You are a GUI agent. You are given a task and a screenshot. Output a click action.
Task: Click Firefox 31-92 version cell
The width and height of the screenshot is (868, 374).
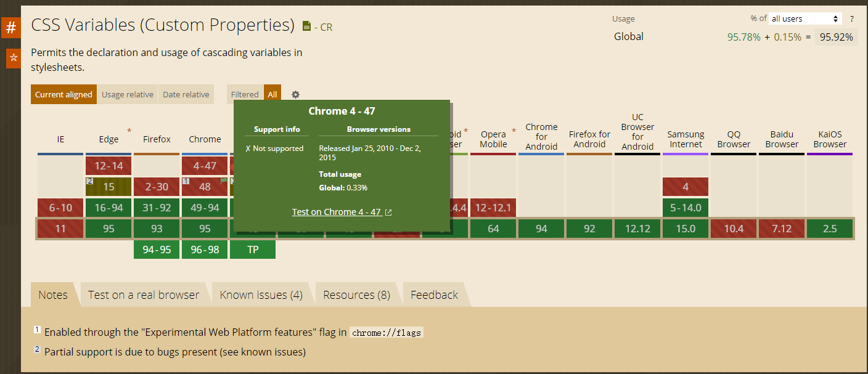pos(157,208)
